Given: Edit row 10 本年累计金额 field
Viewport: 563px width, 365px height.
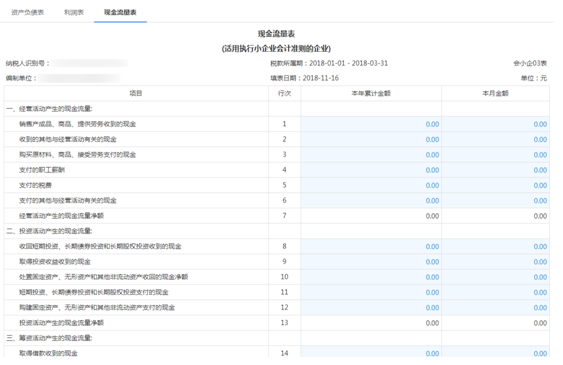Looking at the screenshot, I should (371, 277).
